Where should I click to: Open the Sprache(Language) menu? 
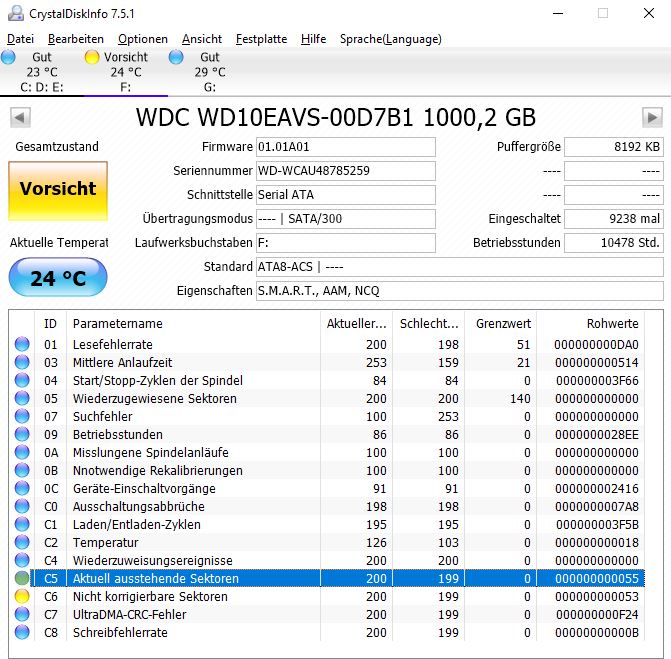390,39
